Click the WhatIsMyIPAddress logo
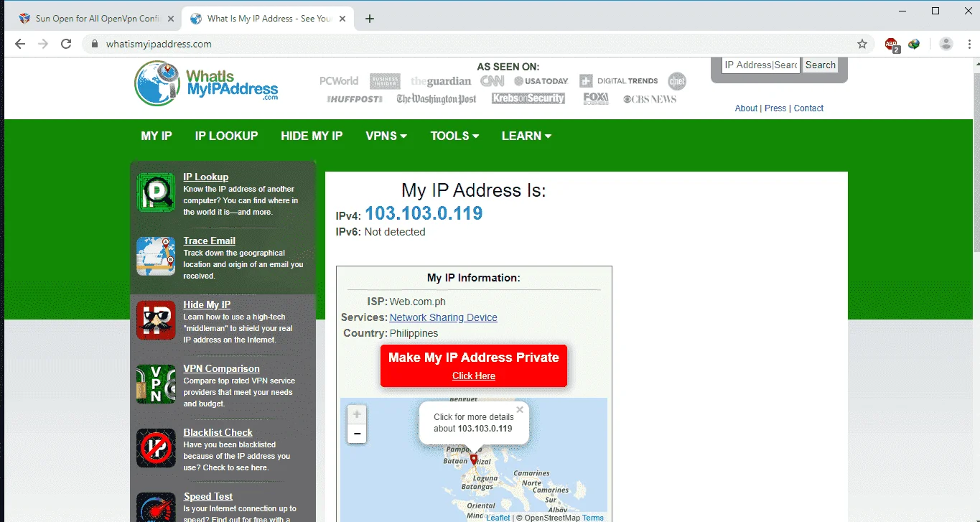The width and height of the screenshot is (980, 522). (x=207, y=84)
